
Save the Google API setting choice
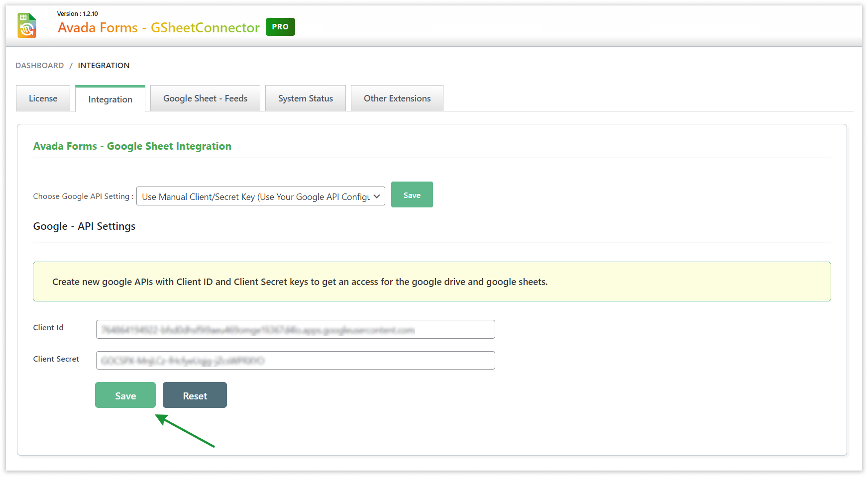[x=412, y=194]
